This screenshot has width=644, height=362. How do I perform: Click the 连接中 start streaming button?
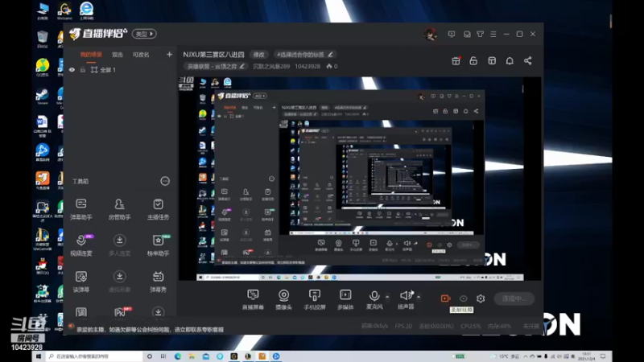(x=514, y=298)
